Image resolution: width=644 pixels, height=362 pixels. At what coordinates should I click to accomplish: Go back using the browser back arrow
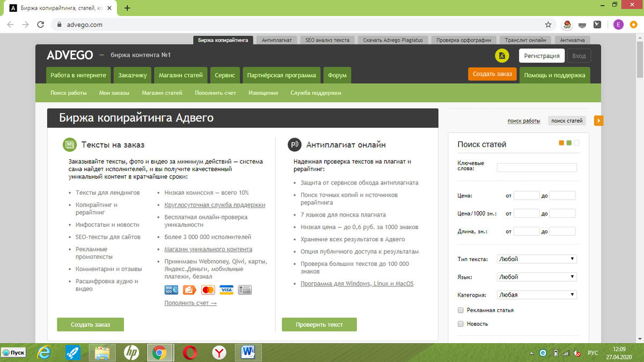pos(10,24)
